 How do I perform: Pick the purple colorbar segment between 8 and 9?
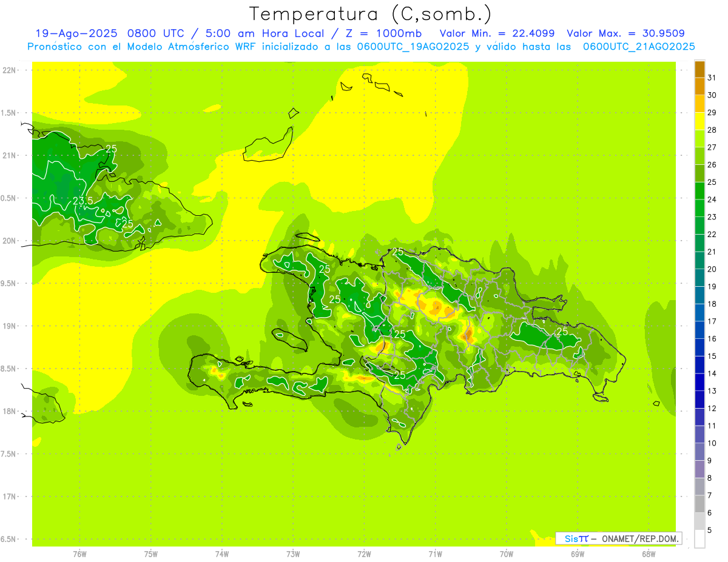click(x=699, y=469)
